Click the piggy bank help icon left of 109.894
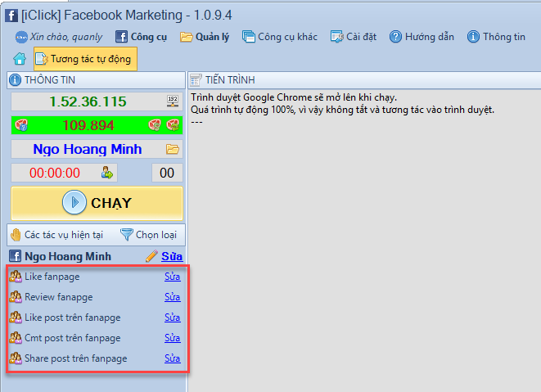Viewport: 541px width, 392px height. (21, 125)
